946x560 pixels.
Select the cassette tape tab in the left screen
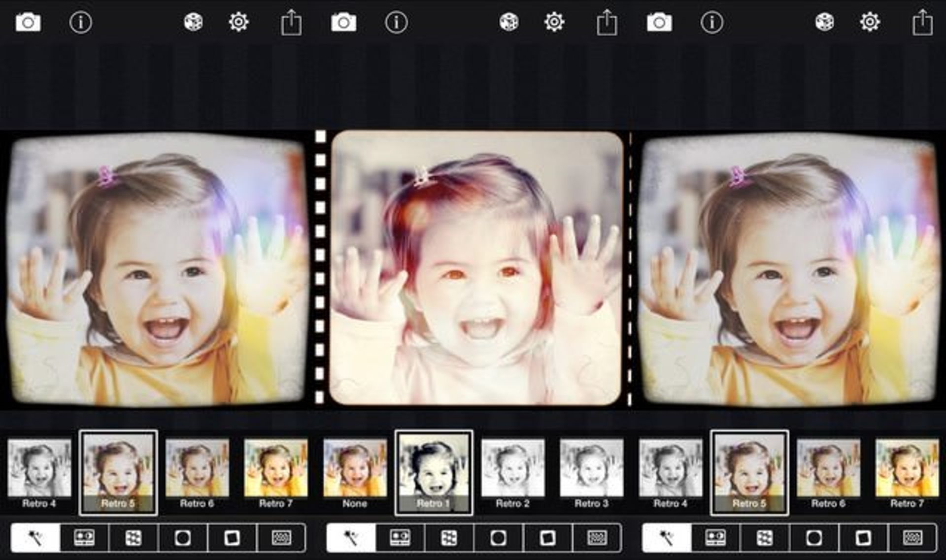tap(84, 538)
